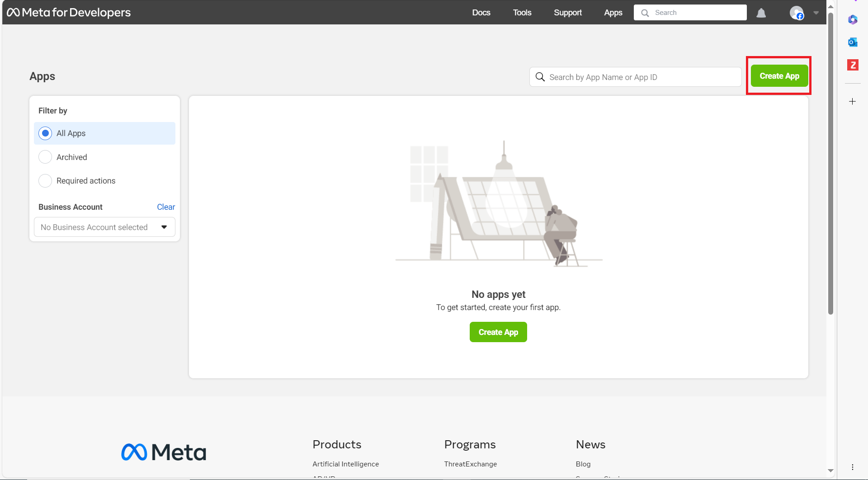The image size is (868, 480).
Task: Open the Support menu
Action: (x=568, y=13)
